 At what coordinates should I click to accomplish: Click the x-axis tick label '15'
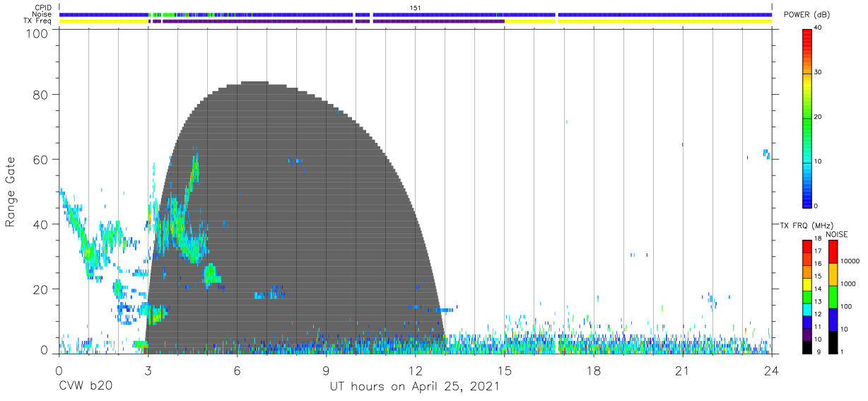[x=504, y=371]
